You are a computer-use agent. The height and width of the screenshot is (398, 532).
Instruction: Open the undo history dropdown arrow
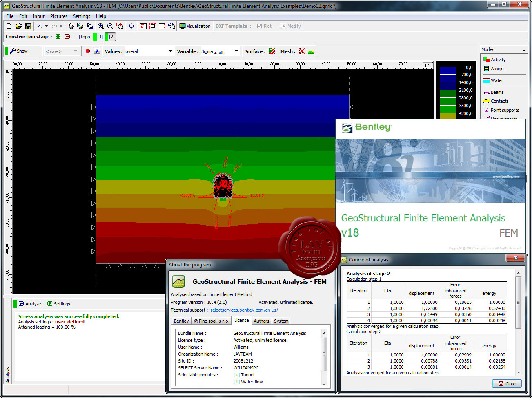[x=47, y=26]
